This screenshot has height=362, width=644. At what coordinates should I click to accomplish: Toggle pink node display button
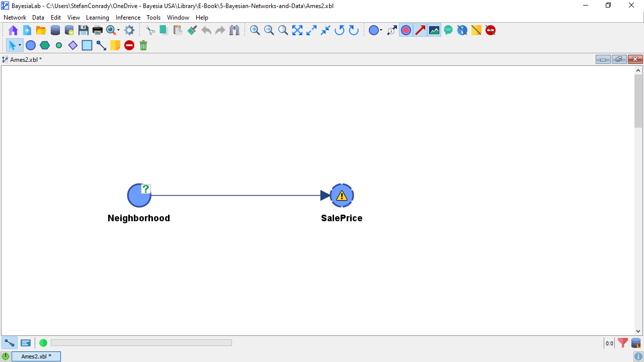[406, 30]
